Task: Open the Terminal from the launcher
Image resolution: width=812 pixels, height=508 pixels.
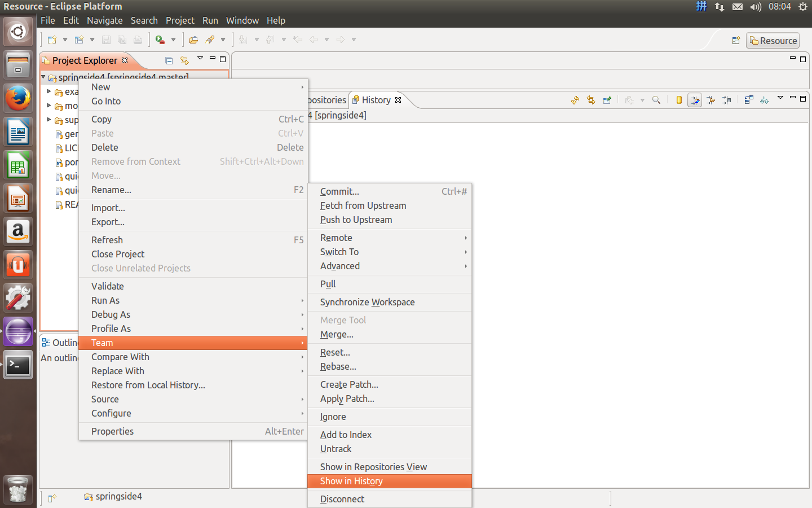Action: click(x=18, y=365)
